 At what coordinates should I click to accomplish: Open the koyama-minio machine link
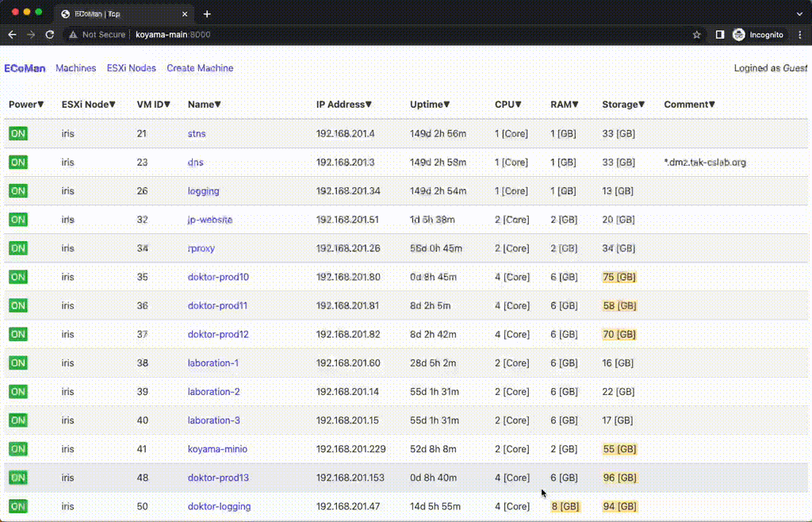[x=217, y=449]
